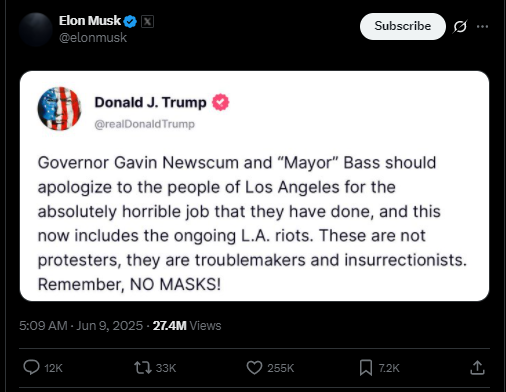The width and height of the screenshot is (506, 392).
Task: Click the 255K likes count
Action: 280,368
